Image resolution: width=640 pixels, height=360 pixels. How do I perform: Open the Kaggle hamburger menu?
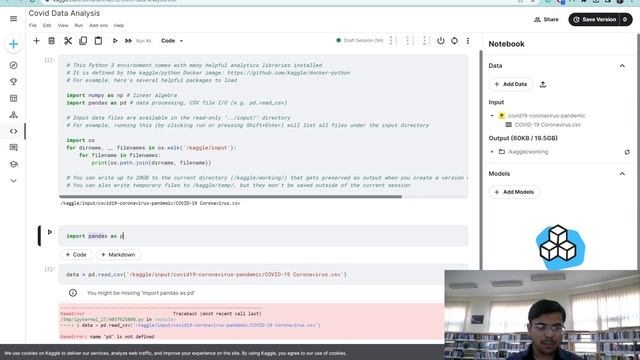pyautogui.click(x=13, y=19)
